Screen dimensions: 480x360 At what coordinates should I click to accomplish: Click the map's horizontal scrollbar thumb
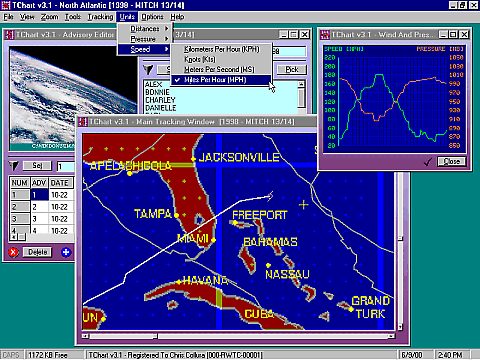[123, 336]
